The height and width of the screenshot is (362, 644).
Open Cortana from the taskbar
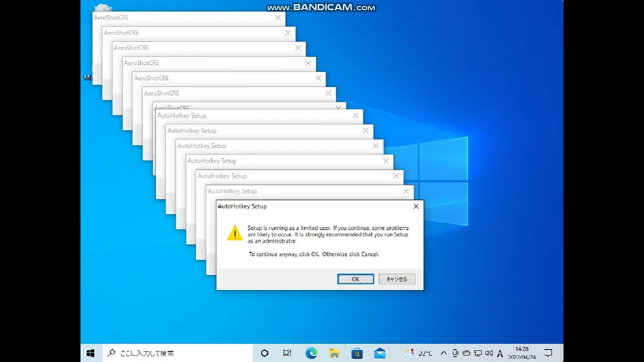coord(265,353)
